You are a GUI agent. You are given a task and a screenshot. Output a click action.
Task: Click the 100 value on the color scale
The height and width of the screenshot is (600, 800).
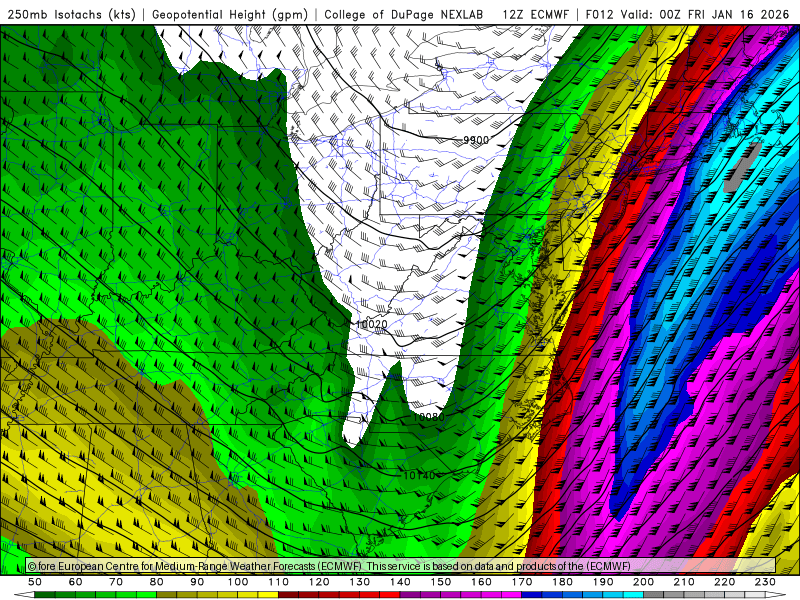pos(238,582)
